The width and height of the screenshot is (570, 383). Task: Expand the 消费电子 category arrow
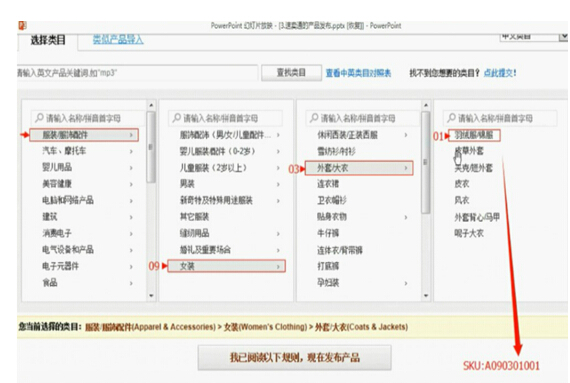(x=131, y=233)
